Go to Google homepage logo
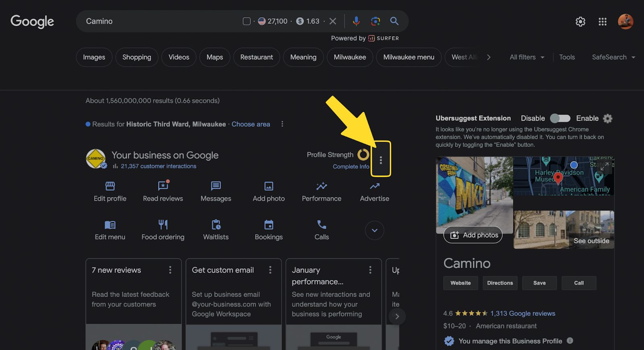Image resolution: width=644 pixels, height=350 pixels. [x=32, y=21]
